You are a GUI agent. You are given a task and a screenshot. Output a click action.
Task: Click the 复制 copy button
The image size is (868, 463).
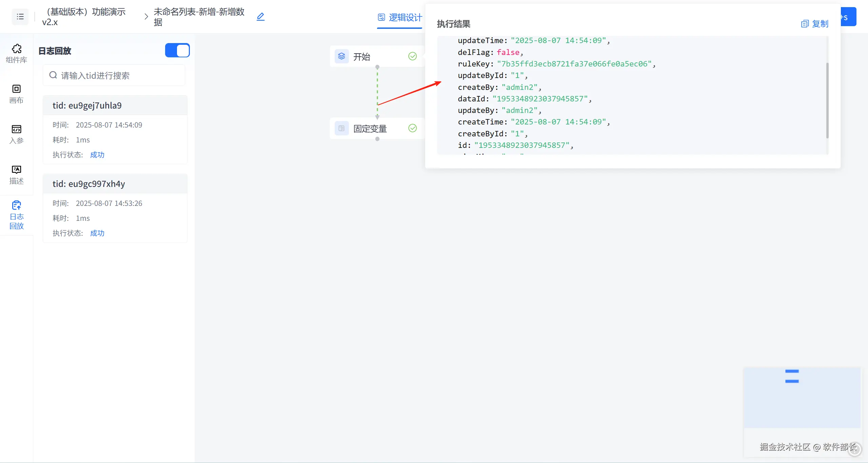tap(814, 24)
